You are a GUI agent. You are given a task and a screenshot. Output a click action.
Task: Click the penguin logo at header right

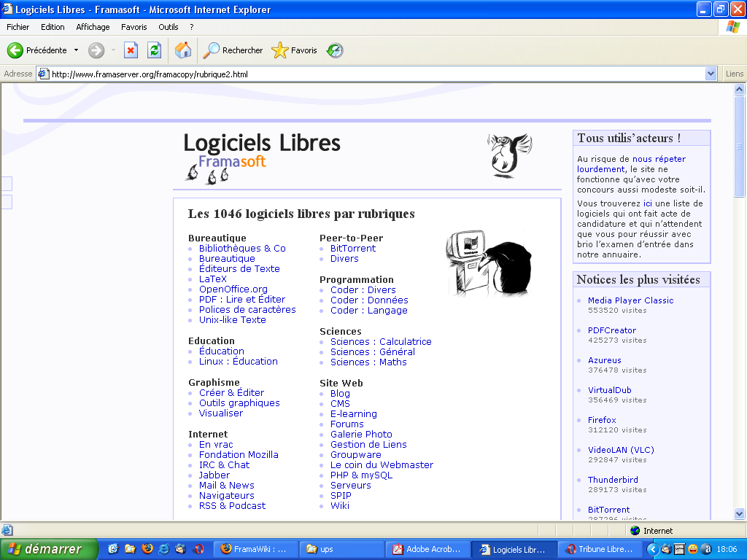(509, 156)
